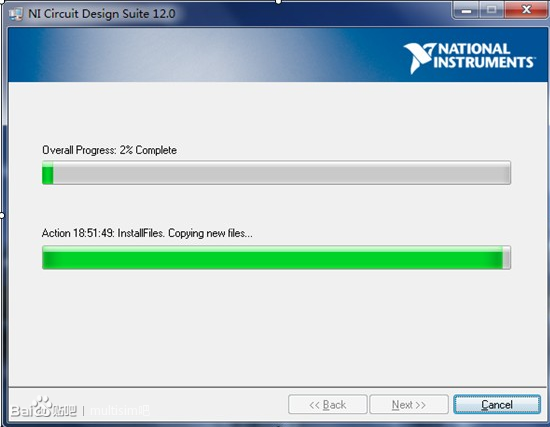Close the installer window with the X
This screenshot has height=427, width=550.
[526, 10]
